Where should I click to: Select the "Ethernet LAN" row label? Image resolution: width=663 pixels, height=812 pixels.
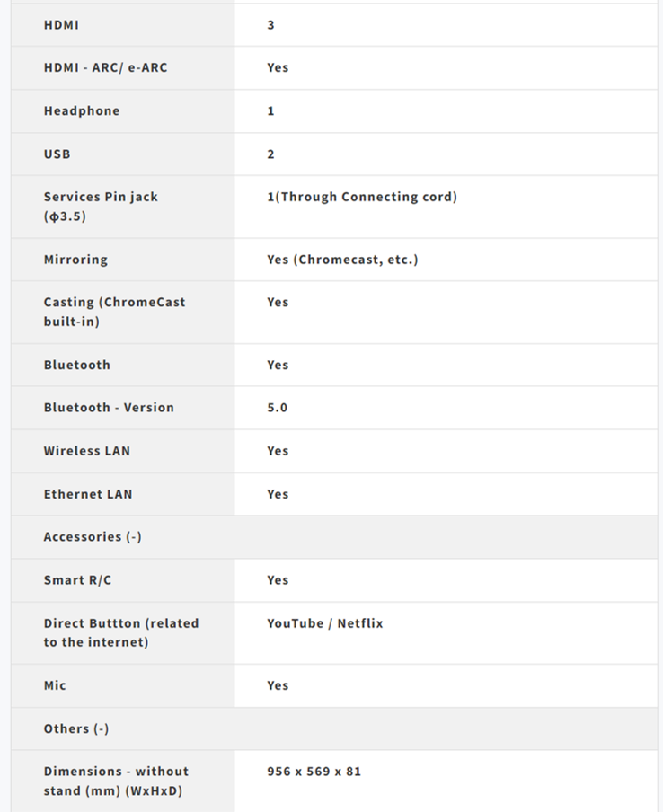tap(88, 494)
